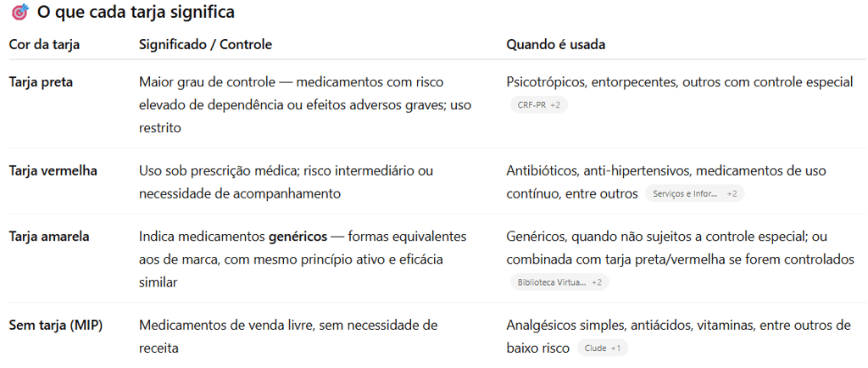The width and height of the screenshot is (868, 368).
Task: Open the Biblioteca Virtua... source chip
Action: pyautogui.click(x=559, y=282)
